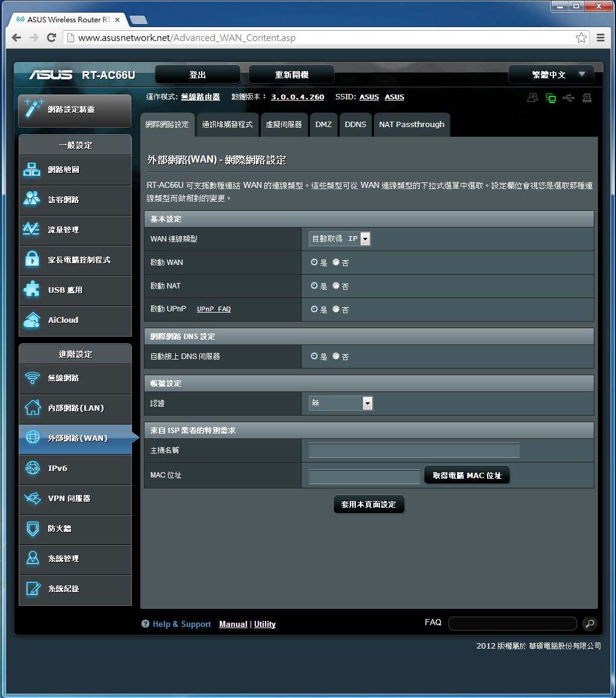Click the AiCloud cloud icon
616x698 pixels.
pos(31,320)
